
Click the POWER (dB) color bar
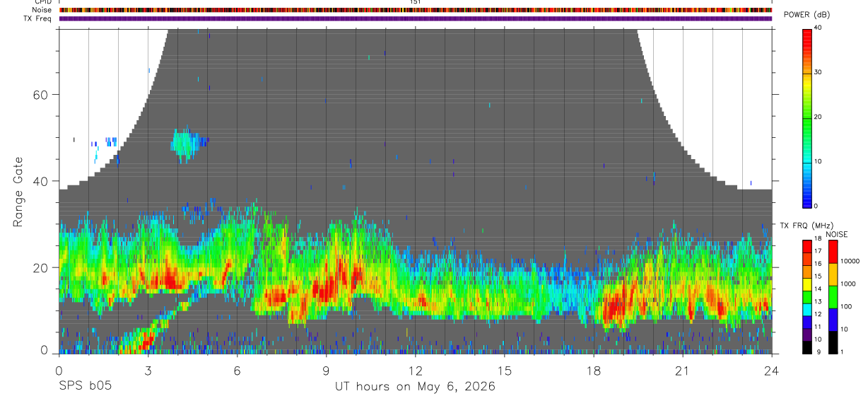[x=807, y=117]
